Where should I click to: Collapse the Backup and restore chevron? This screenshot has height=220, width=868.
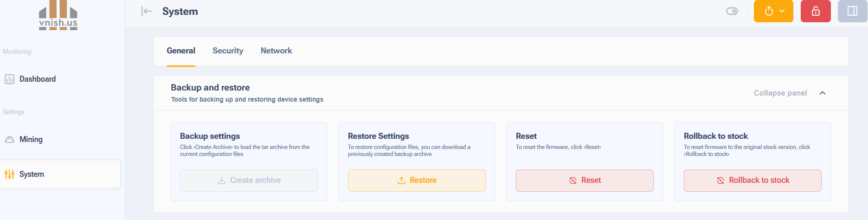tap(823, 93)
